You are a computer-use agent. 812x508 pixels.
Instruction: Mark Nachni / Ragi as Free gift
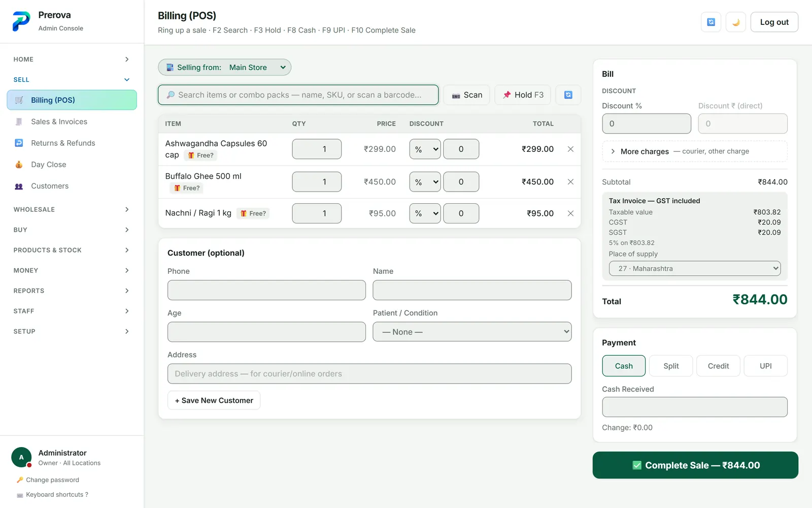[253, 213]
